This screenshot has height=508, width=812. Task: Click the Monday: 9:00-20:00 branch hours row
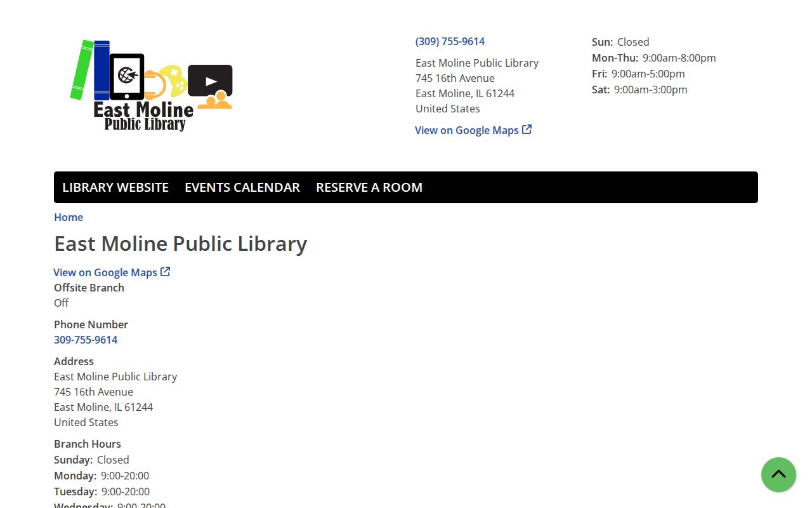[101, 476]
